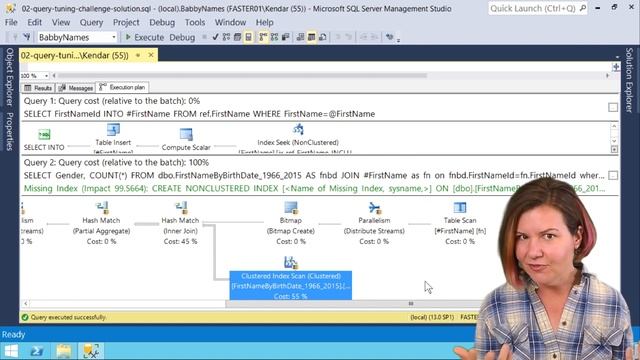
Task: Click the query editor horizontal scrollbar
Action: point(242,76)
